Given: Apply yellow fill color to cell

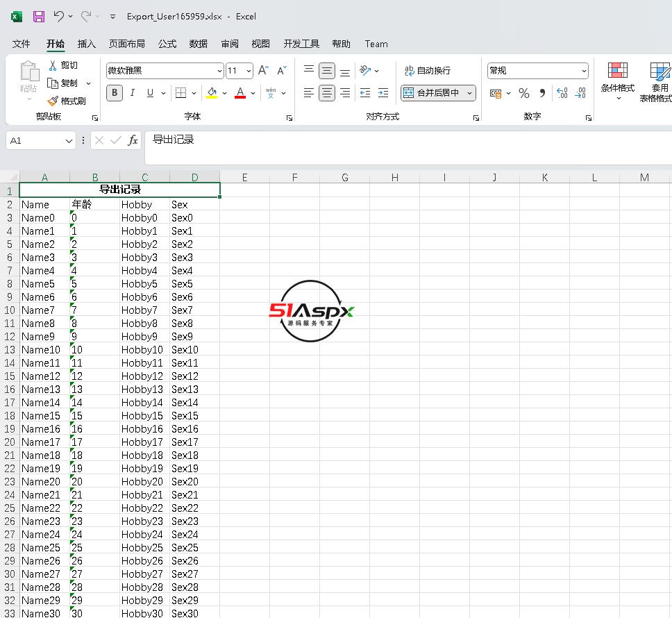Looking at the screenshot, I should (x=212, y=92).
